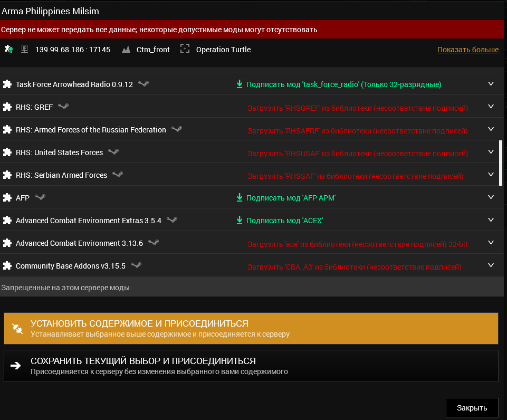Click puzzle icon beside RHS: GREF
The width and height of the screenshot is (507, 420).
point(7,107)
